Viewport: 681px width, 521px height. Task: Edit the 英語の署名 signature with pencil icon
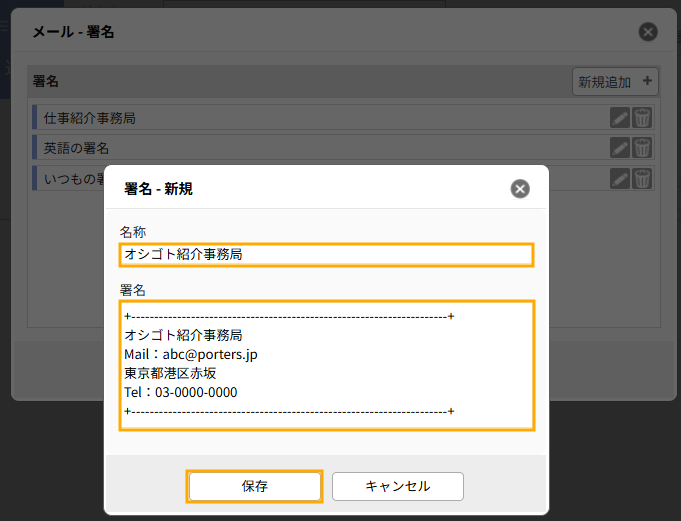(620, 148)
